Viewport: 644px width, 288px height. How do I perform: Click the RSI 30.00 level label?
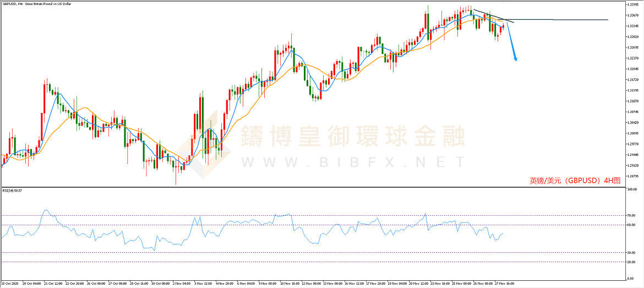[x=632, y=252]
